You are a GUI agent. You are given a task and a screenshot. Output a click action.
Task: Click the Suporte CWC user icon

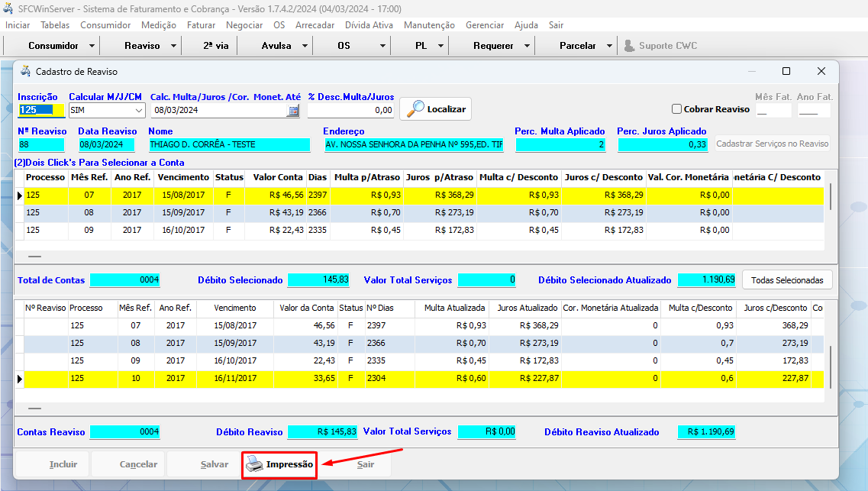point(629,46)
